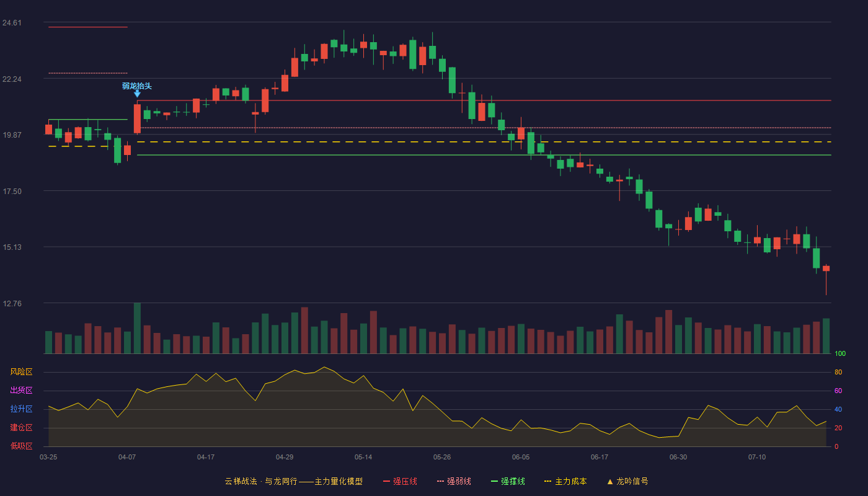Click the 24.61 price axis label
Viewport: 868px width, 496px height.
pyautogui.click(x=12, y=23)
